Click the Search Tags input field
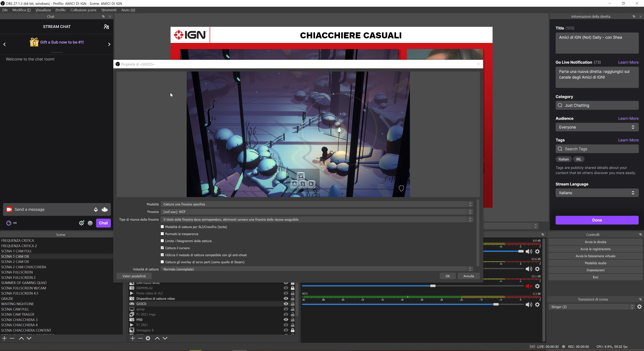The height and width of the screenshot is (351, 644). pos(597,149)
